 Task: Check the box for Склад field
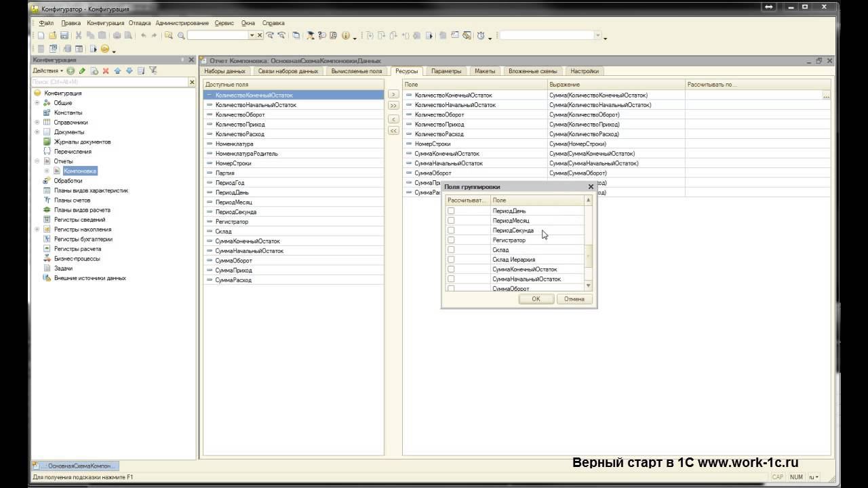(x=451, y=250)
